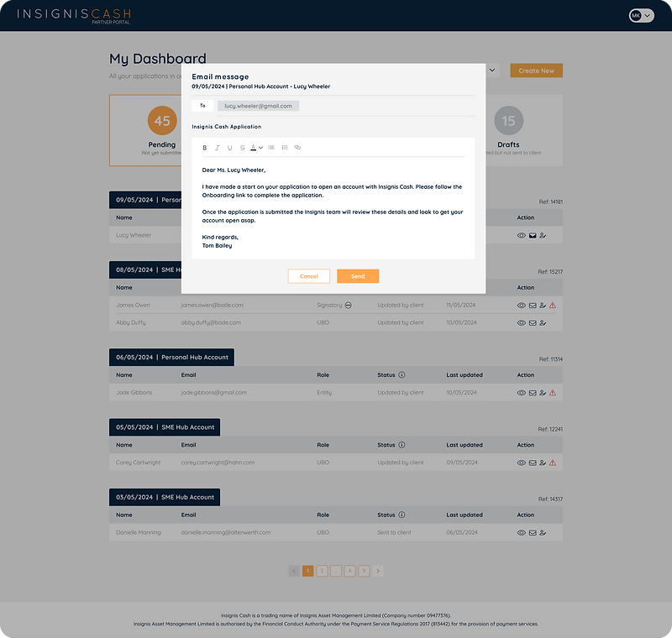
Task: Cancel the email message dialog
Action: [x=308, y=276]
